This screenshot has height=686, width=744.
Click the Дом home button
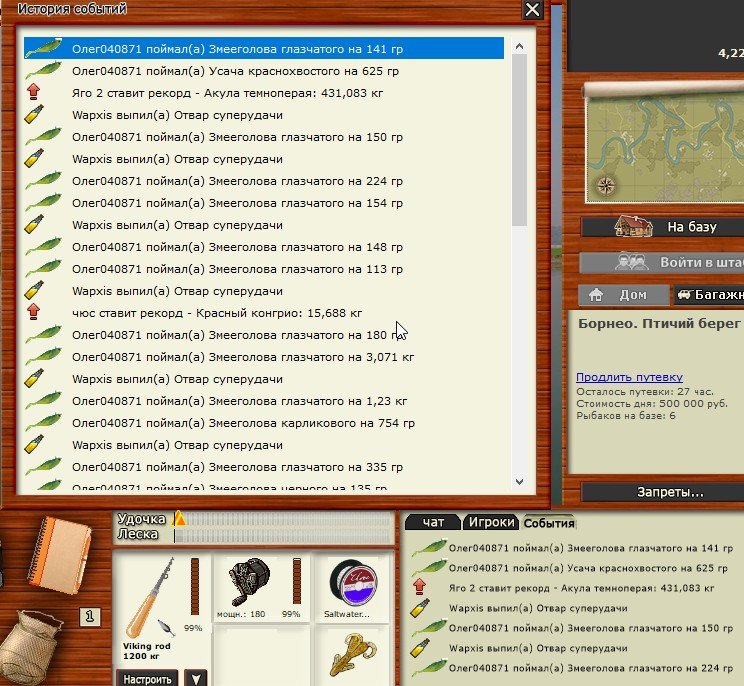coord(625,295)
